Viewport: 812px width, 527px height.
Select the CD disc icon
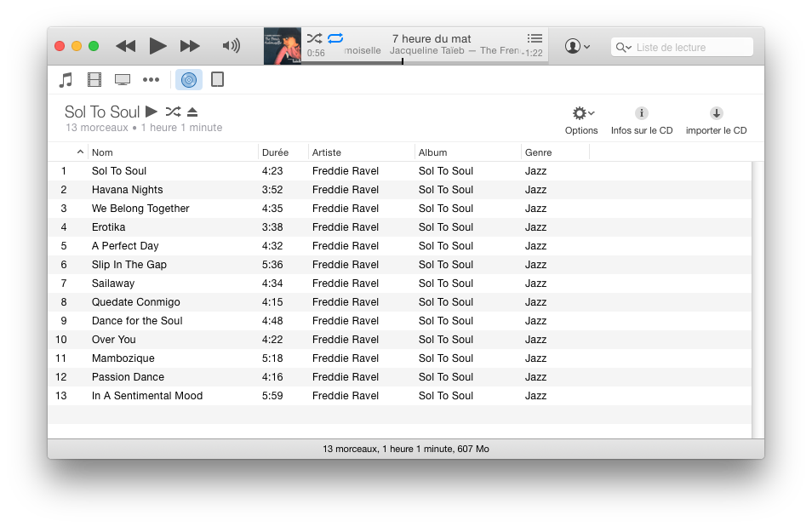(x=188, y=80)
